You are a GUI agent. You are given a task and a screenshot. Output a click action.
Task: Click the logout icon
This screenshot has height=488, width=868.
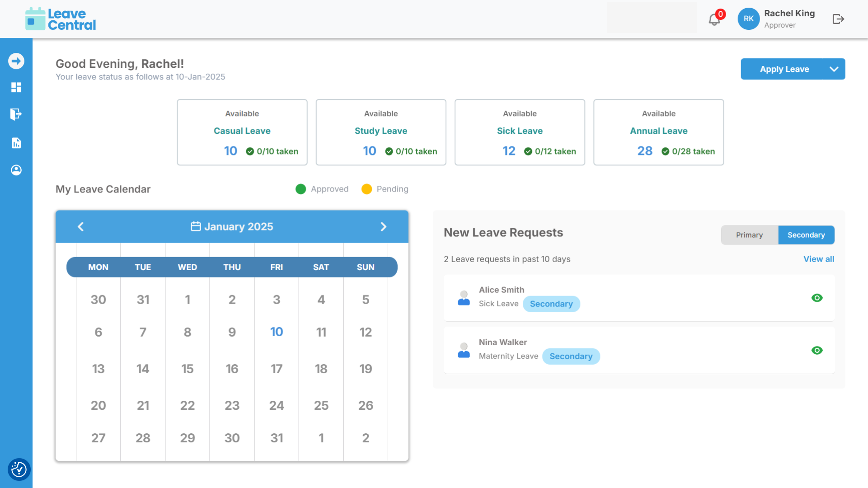click(x=838, y=19)
